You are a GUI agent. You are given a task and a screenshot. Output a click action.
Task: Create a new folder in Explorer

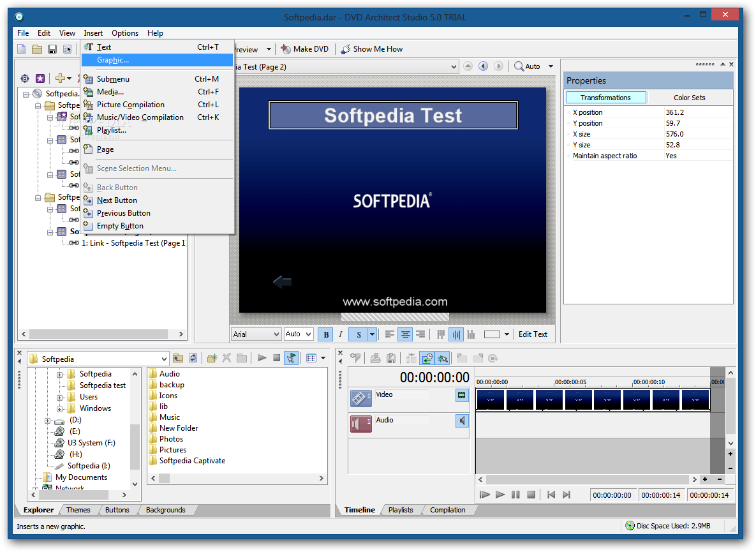click(212, 358)
